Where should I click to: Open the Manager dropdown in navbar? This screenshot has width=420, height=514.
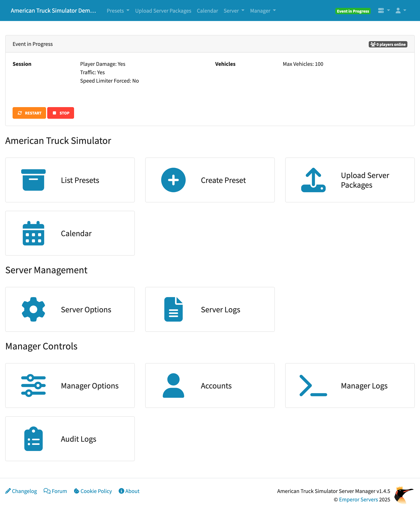pyautogui.click(x=263, y=11)
